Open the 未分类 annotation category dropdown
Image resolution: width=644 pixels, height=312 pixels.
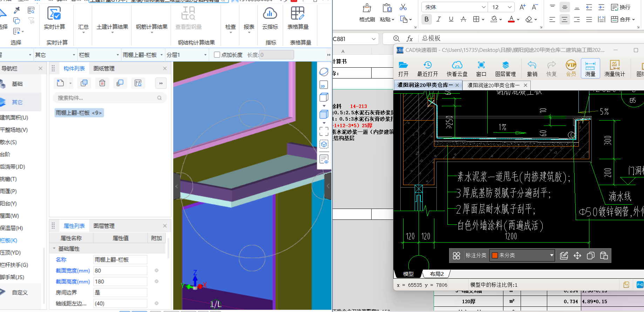[x=552, y=255]
